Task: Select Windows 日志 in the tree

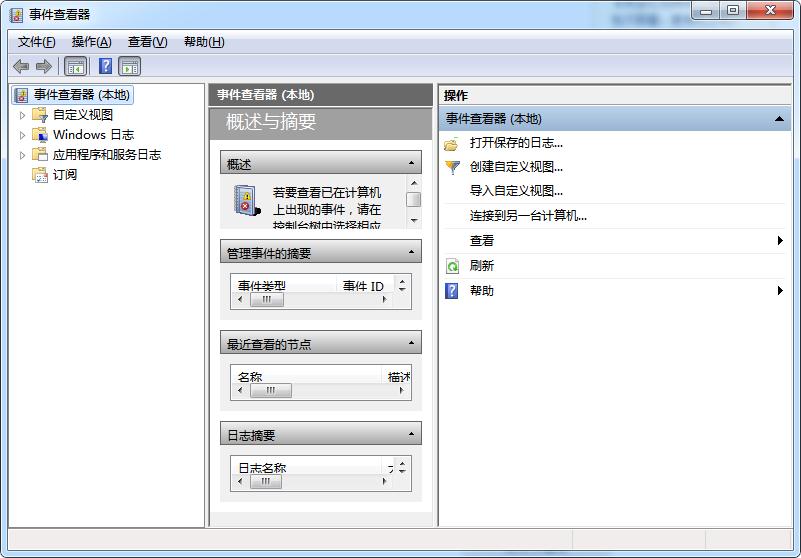Action: click(93, 134)
